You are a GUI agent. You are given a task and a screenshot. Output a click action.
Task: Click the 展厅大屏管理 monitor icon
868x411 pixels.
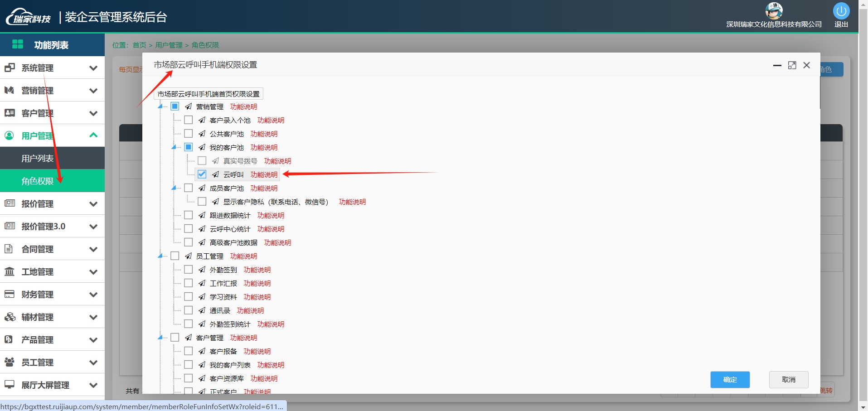tap(10, 385)
